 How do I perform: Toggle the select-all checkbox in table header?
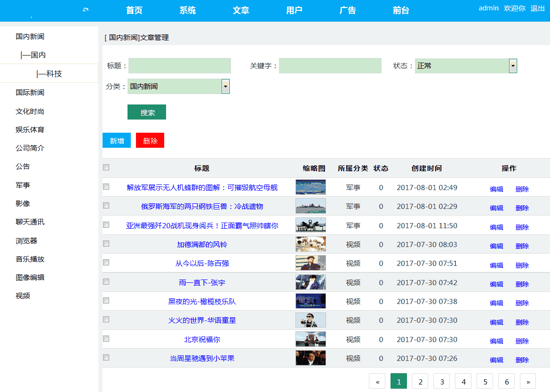click(106, 168)
